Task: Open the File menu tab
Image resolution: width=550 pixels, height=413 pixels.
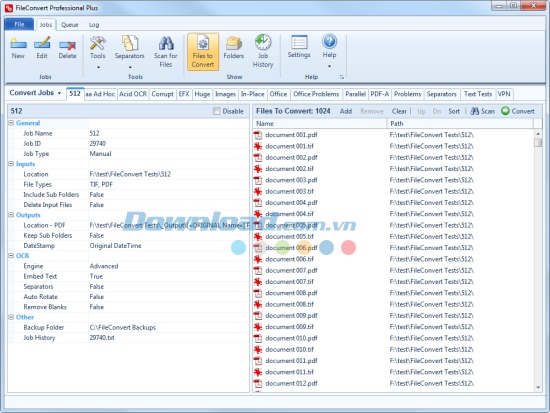Action: coord(19,24)
